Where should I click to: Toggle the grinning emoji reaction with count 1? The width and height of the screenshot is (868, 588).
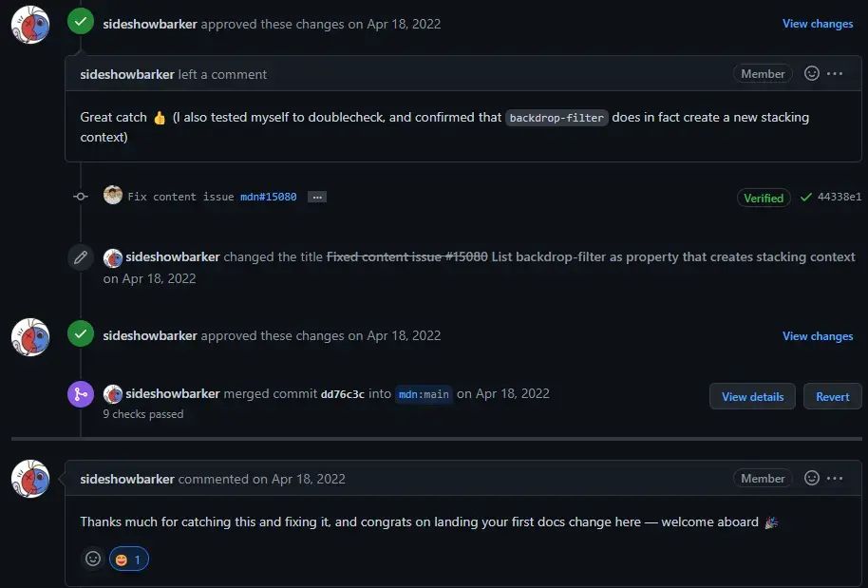[129, 560]
